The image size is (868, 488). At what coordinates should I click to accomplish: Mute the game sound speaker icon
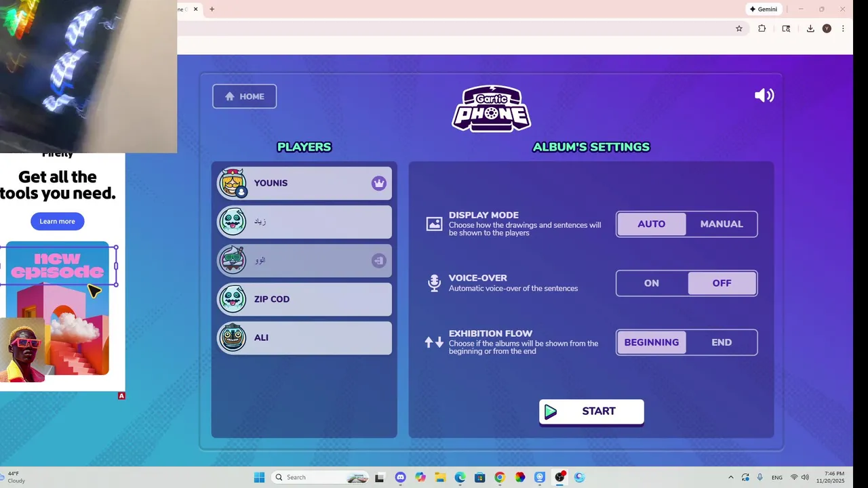pyautogui.click(x=764, y=96)
